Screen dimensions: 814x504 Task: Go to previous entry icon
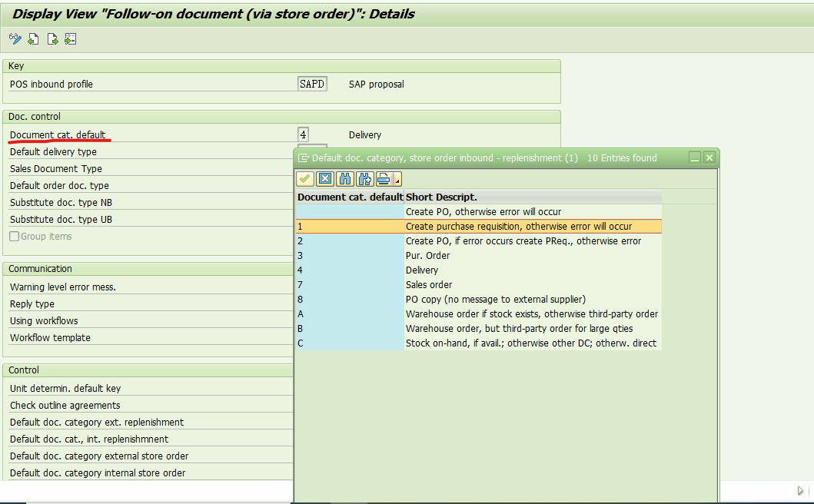(33, 39)
